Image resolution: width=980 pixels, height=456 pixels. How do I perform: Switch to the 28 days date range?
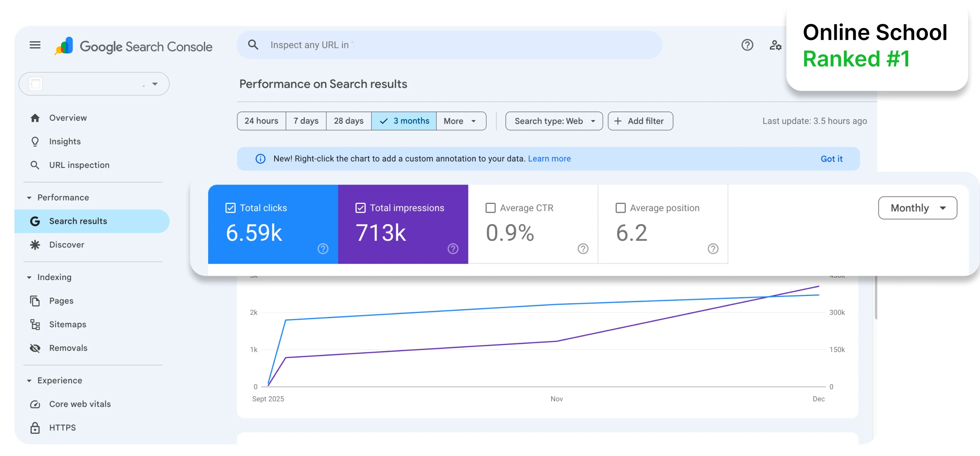point(348,121)
